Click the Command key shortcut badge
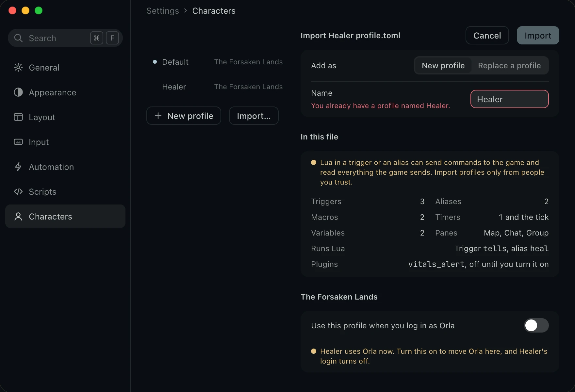This screenshot has width=575, height=392. point(97,38)
